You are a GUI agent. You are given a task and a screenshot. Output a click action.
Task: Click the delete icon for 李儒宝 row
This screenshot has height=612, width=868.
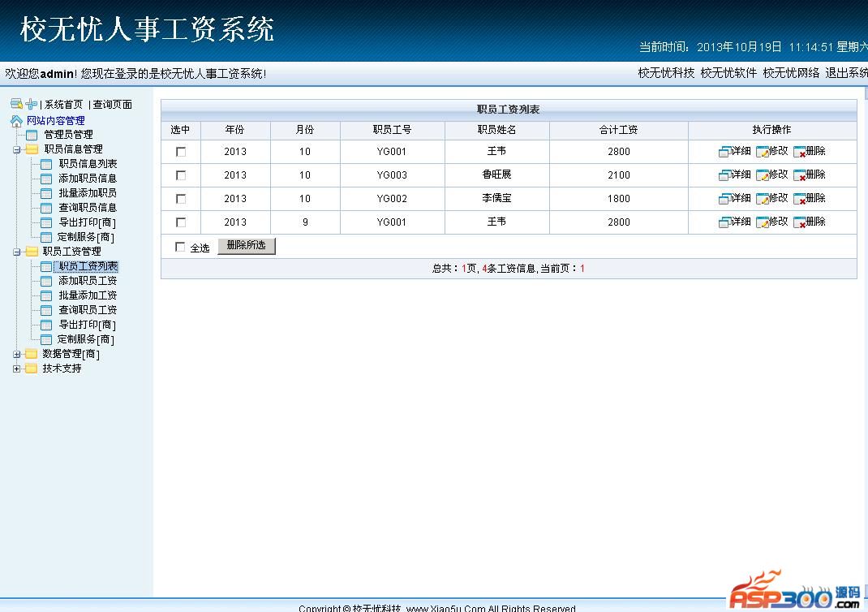coord(800,199)
